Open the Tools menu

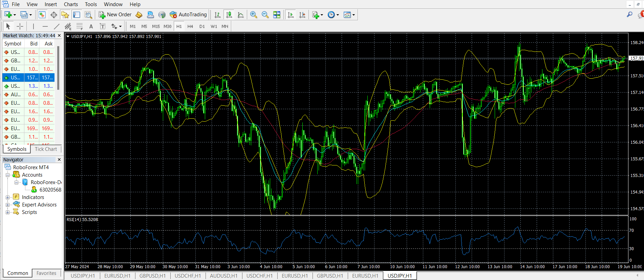tap(91, 4)
